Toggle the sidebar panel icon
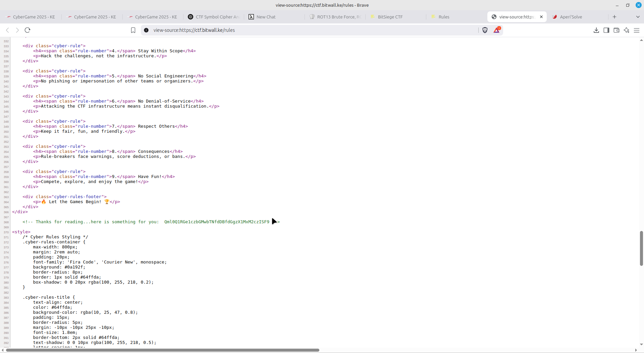This screenshot has width=644, height=353. pyautogui.click(x=606, y=30)
